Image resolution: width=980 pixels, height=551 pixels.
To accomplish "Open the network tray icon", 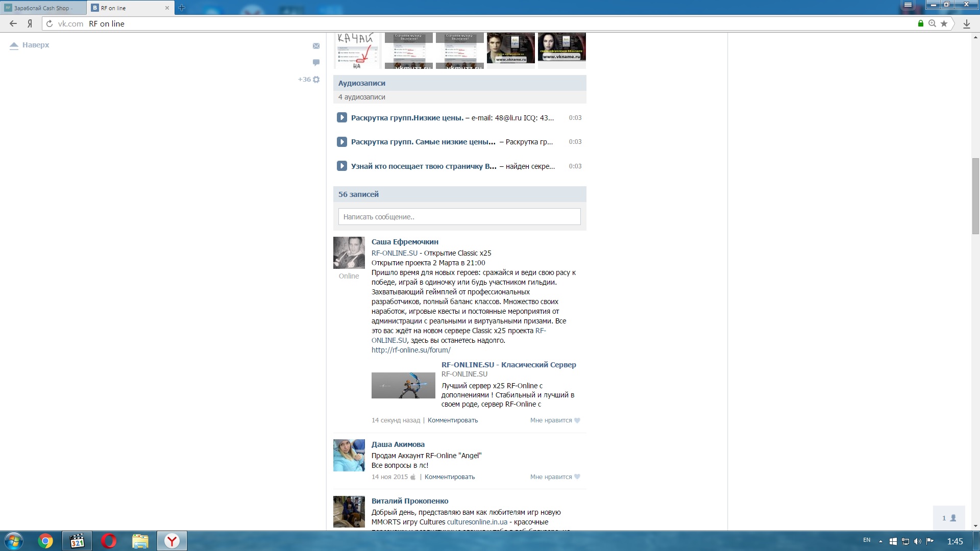I will tap(905, 541).
